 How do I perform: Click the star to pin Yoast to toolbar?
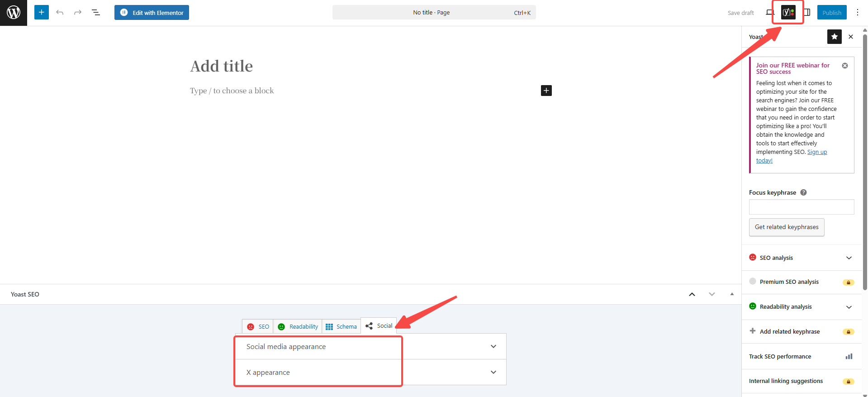tap(835, 37)
